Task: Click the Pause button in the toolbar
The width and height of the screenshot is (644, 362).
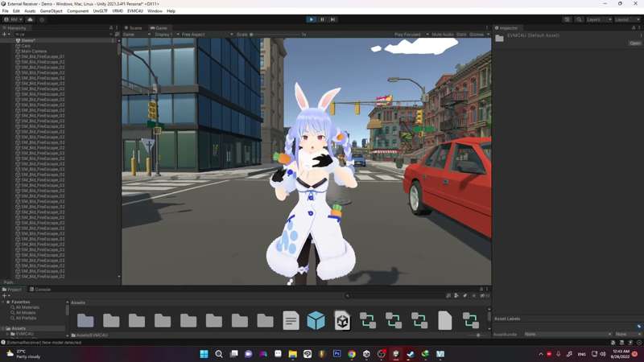Action: [x=322, y=19]
